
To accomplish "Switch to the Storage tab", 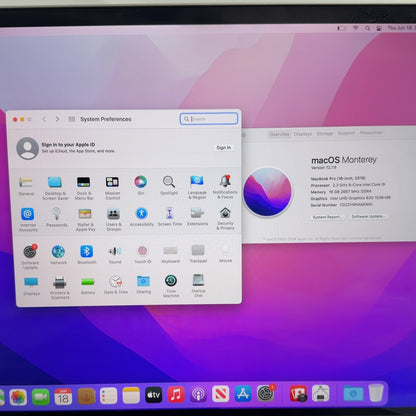I will [325, 133].
